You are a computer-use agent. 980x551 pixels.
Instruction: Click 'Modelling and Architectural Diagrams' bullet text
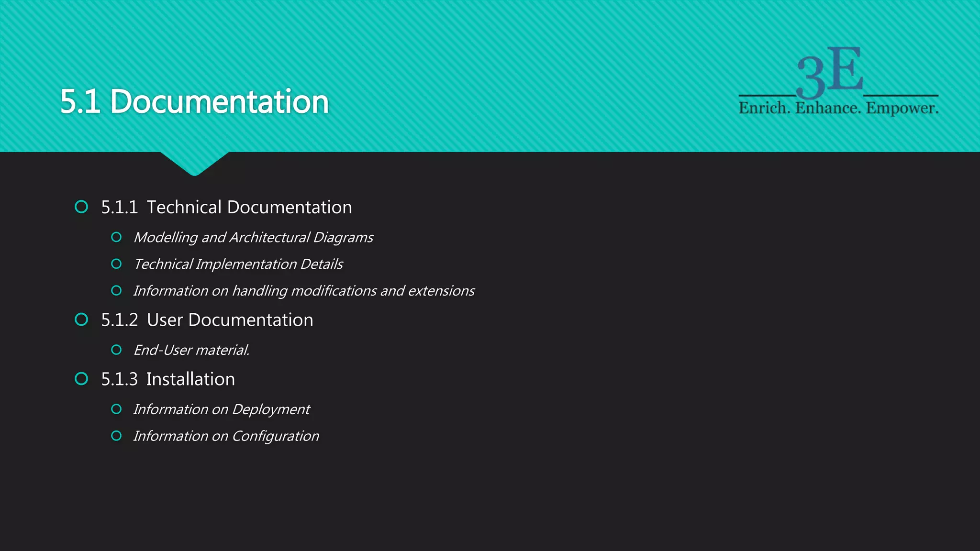click(x=253, y=237)
